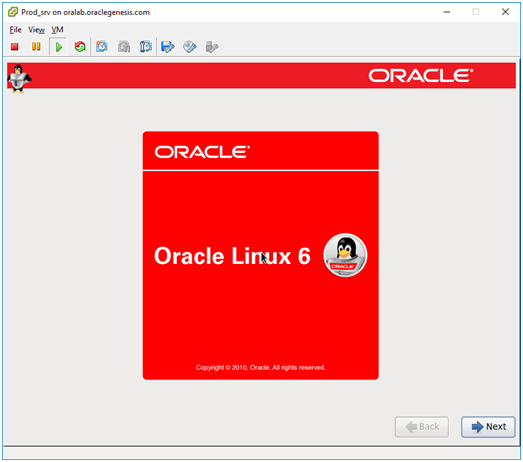
Task: Close the Prod_srv console window
Action: [x=505, y=12]
